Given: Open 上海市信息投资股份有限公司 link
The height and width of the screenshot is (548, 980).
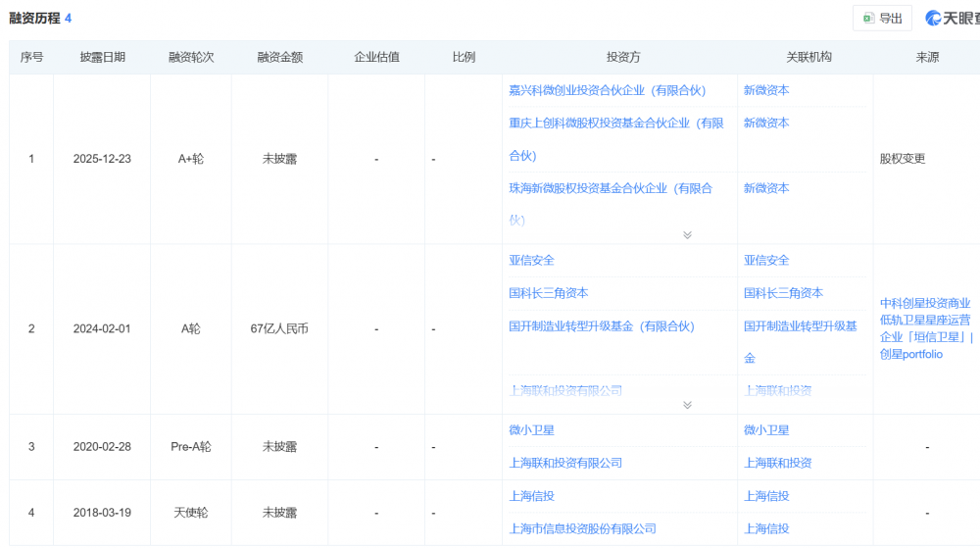Looking at the screenshot, I should point(582,528).
